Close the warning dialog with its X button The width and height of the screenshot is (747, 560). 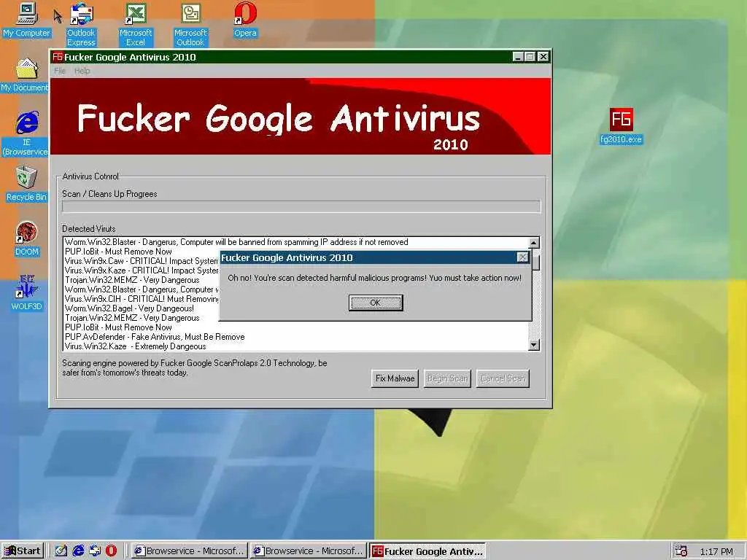522,257
